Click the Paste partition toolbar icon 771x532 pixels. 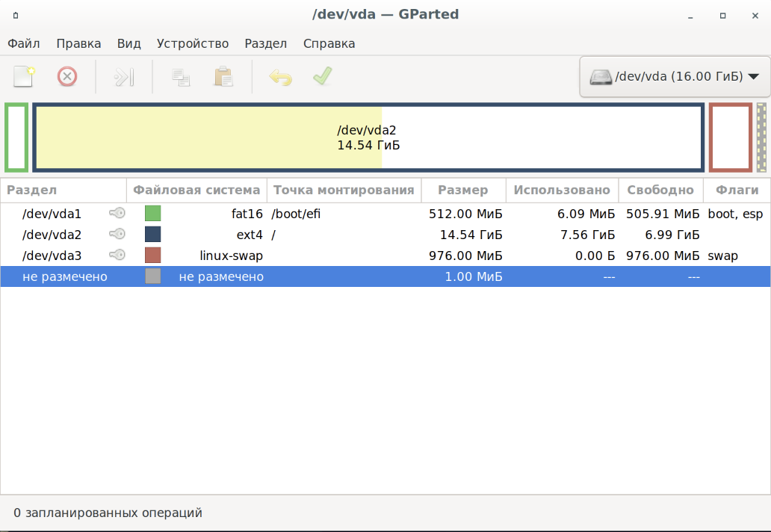pyautogui.click(x=223, y=77)
